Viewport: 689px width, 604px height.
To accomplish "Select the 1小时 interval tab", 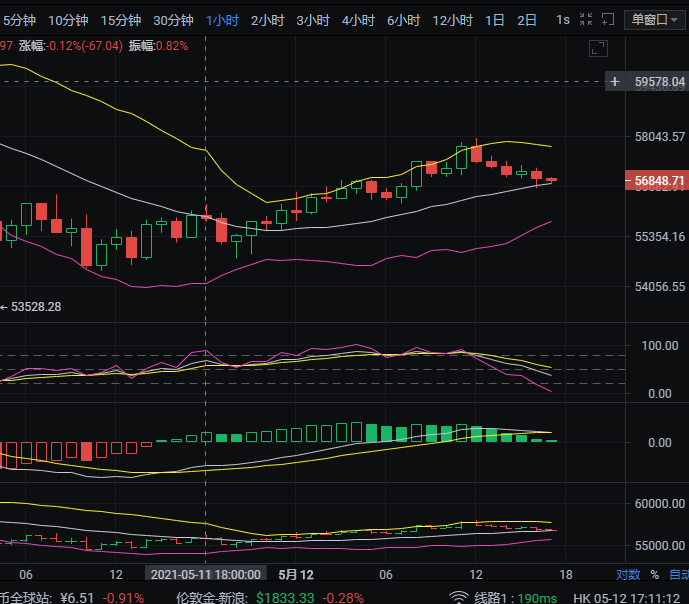I will tap(221, 20).
